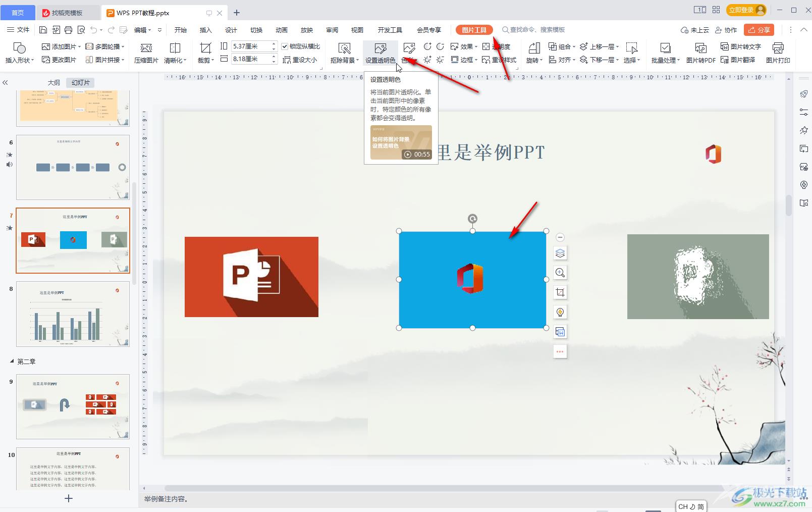Click the add new slide plus button
Screen dimensions: 812x512
click(69, 498)
